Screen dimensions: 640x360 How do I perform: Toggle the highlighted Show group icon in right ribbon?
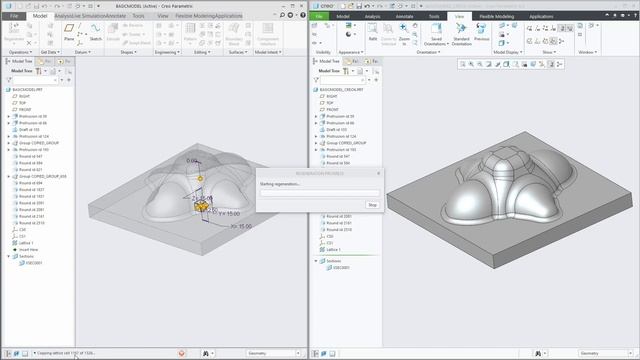tap(562, 28)
